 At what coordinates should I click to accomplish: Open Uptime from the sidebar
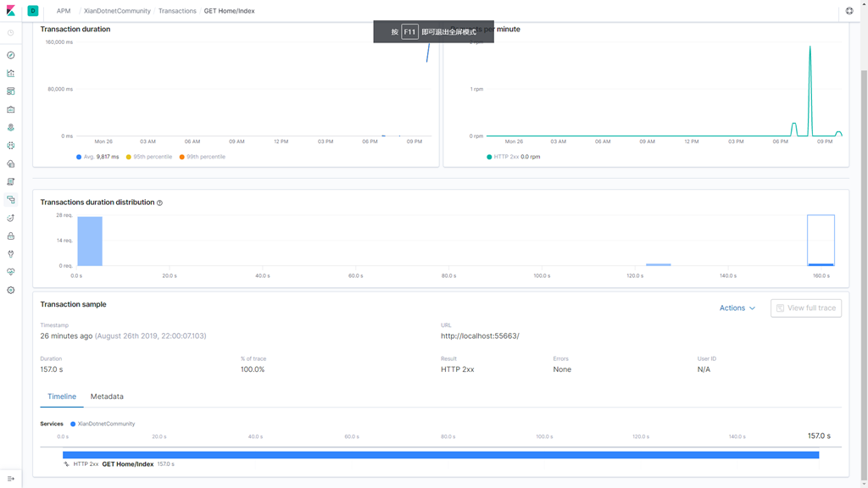pyautogui.click(x=10, y=218)
